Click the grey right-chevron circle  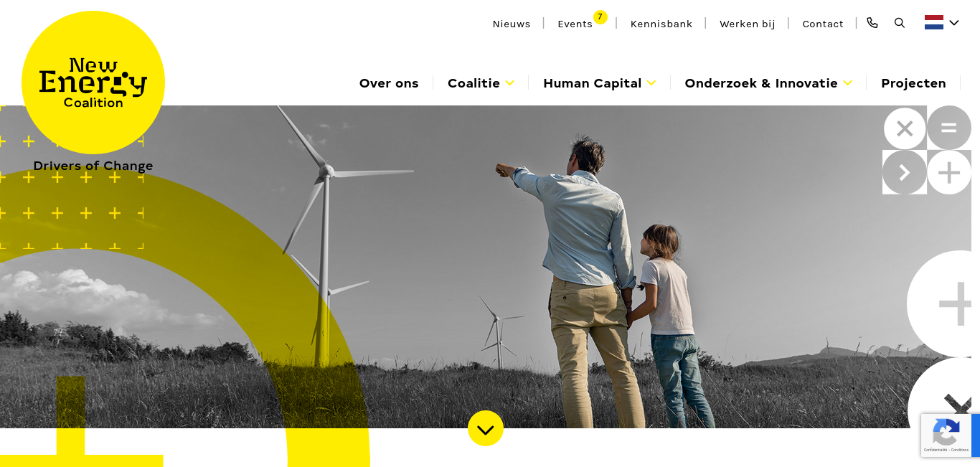[x=905, y=172]
